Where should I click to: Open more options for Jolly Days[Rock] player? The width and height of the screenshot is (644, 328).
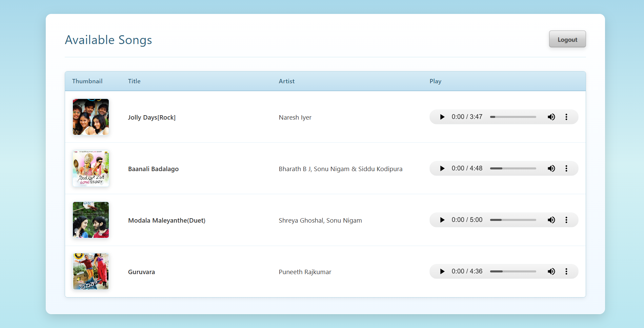click(x=566, y=117)
